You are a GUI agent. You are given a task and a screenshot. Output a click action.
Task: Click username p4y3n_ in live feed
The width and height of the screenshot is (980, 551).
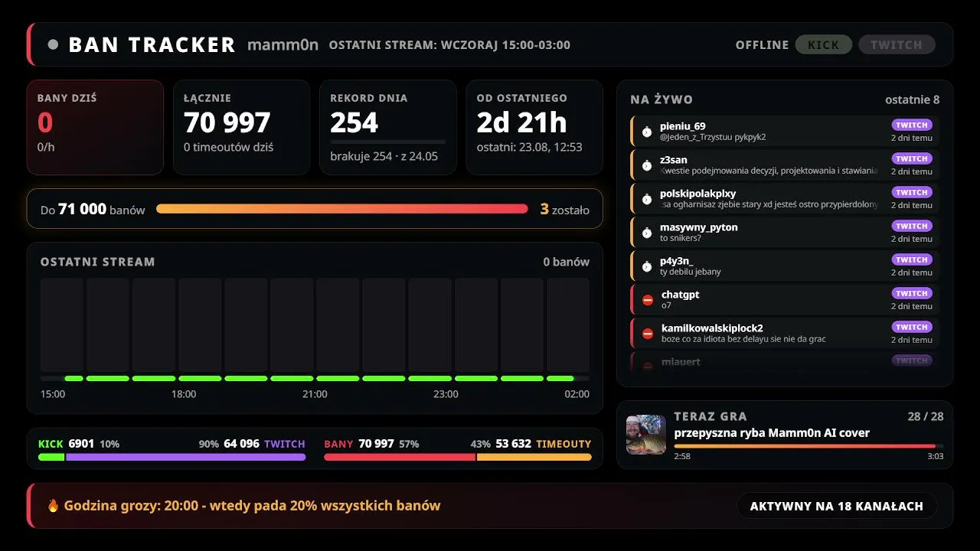677,261
